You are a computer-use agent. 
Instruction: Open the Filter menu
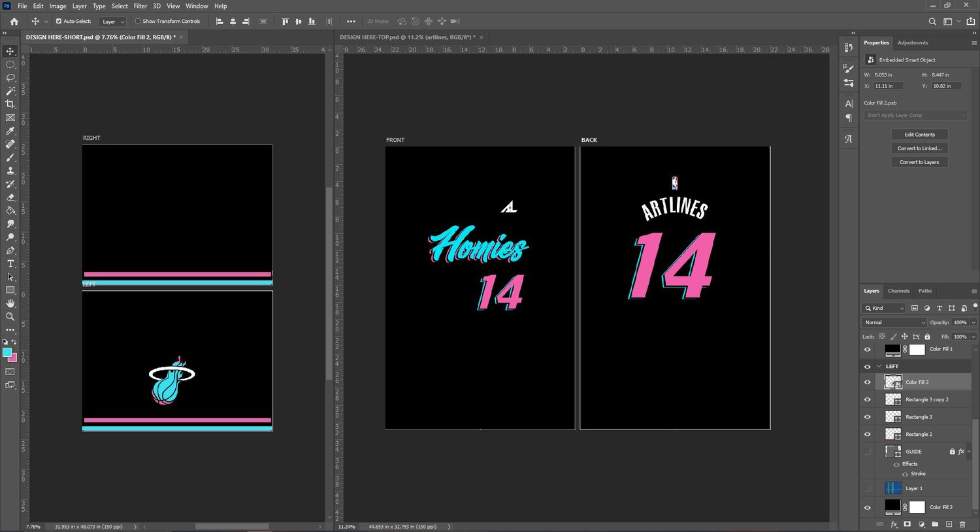coord(140,6)
